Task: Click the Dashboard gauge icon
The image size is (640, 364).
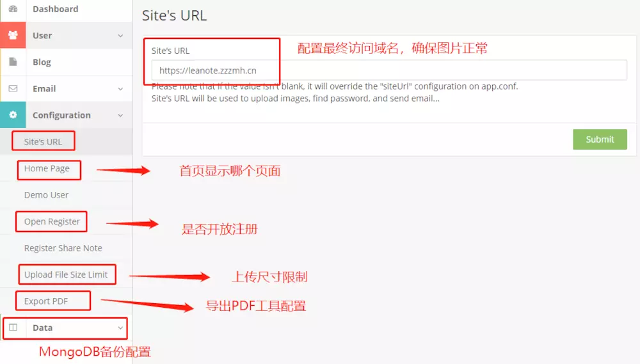Action: pyautogui.click(x=13, y=8)
